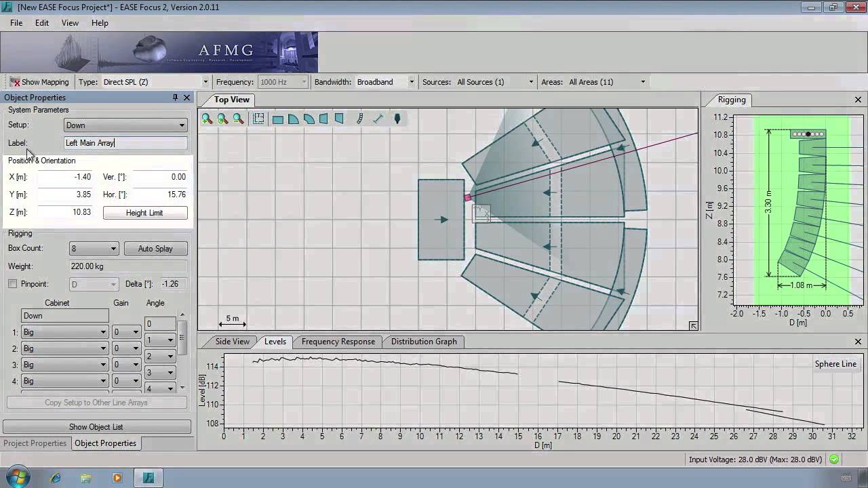Click the Delta angle field -1.26
The width and height of the screenshot is (868, 488).
tap(172, 284)
